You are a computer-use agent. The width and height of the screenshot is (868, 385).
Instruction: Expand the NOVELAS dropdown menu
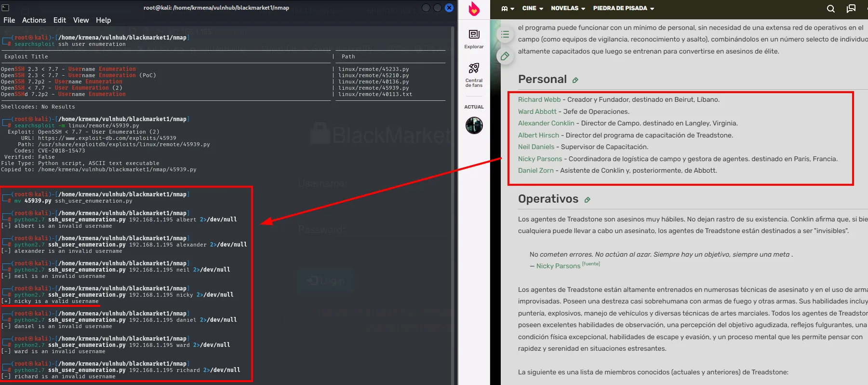tap(568, 8)
